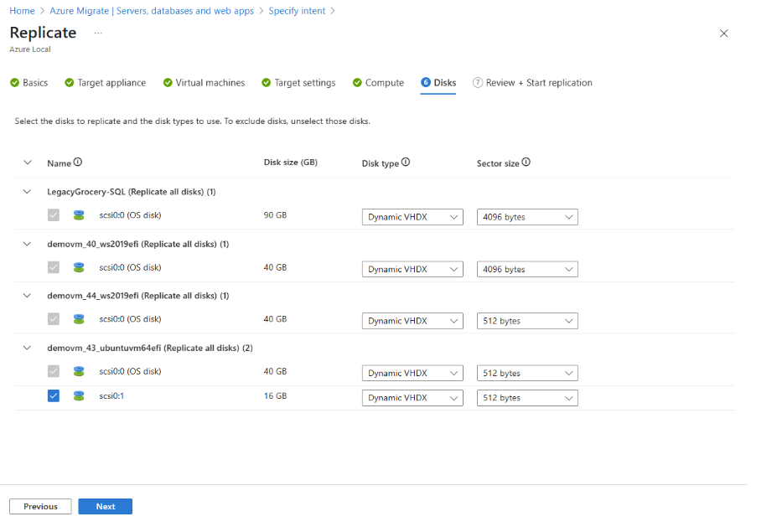Image resolution: width=777 pixels, height=532 pixels.
Task: Click the Disk type info icon
Action: [404, 163]
